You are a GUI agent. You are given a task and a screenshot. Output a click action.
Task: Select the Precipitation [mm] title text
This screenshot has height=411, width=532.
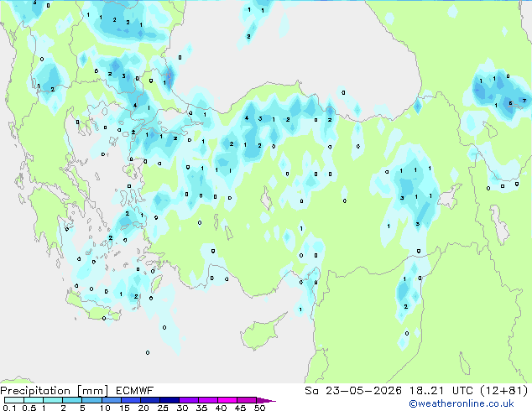(55, 391)
